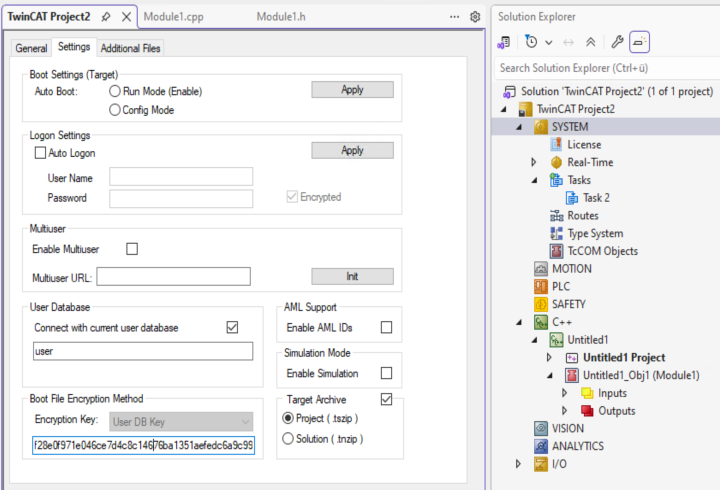Viewport: 720px width, 490px height.
Task: Click the Type System icon
Action: 556,233
